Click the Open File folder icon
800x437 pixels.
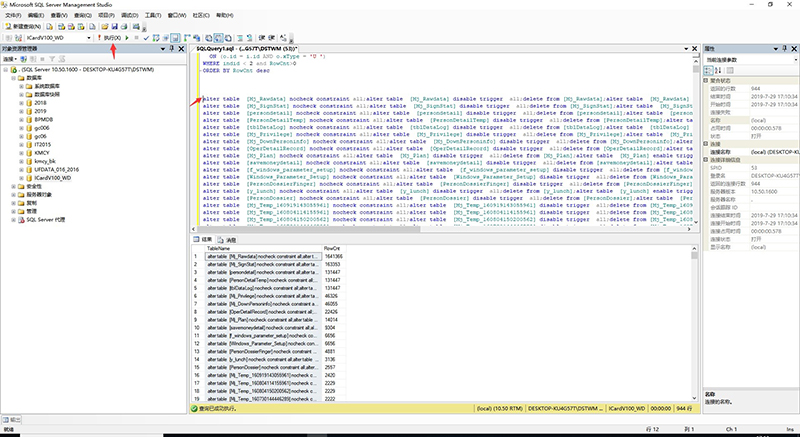pos(105,27)
